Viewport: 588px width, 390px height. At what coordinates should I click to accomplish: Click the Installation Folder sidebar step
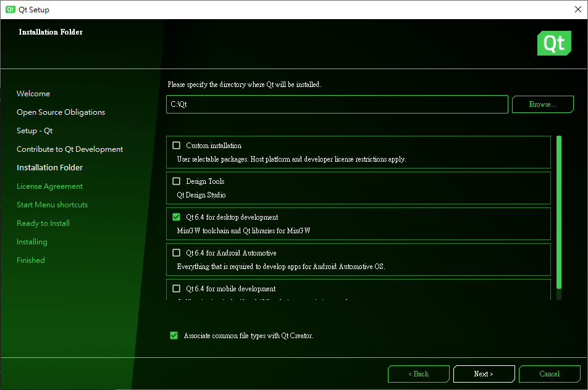point(49,167)
